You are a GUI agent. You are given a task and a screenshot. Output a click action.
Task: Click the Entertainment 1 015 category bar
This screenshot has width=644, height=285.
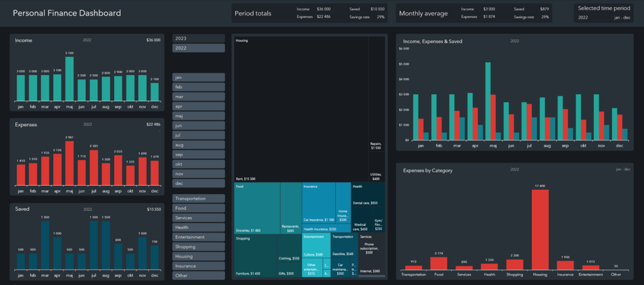591,267
